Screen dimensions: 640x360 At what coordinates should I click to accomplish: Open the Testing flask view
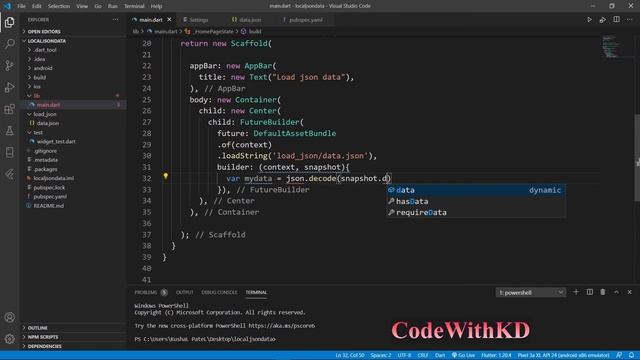(x=9, y=131)
